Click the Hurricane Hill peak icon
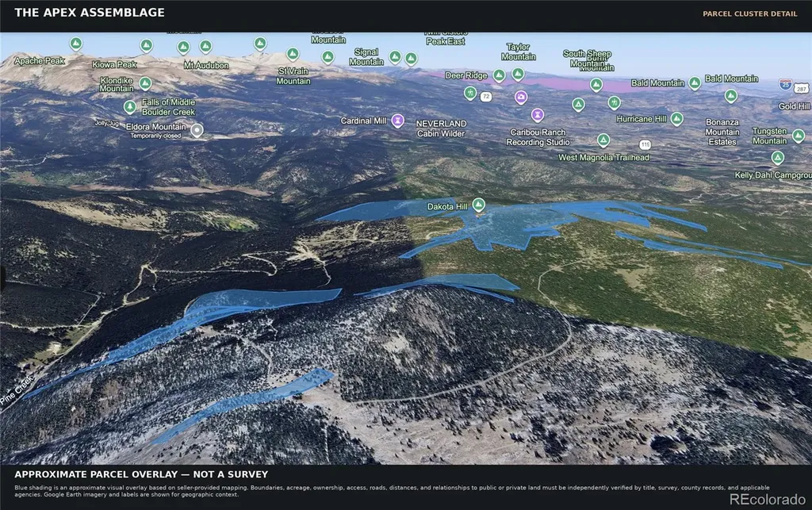This screenshot has width=812, height=510. (677, 118)
